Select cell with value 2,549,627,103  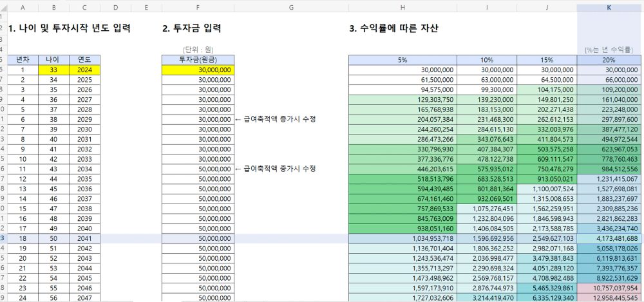(547, 238)
